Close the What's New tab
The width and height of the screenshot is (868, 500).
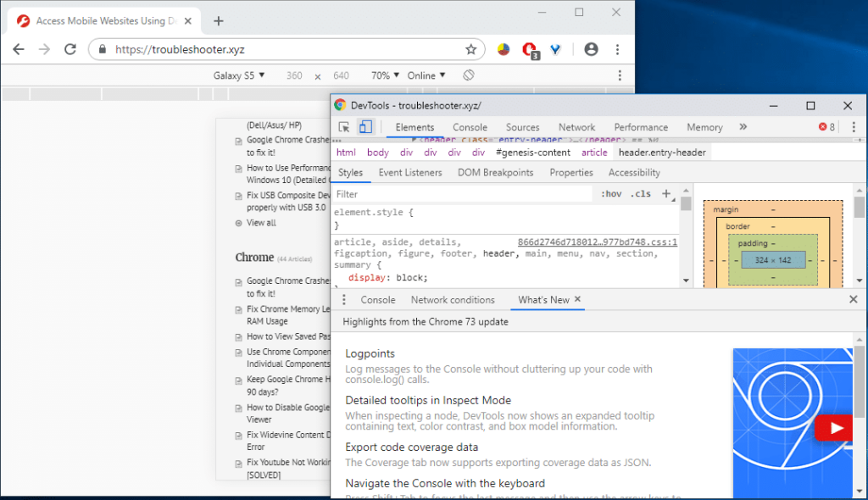click(x=577, y=299)
